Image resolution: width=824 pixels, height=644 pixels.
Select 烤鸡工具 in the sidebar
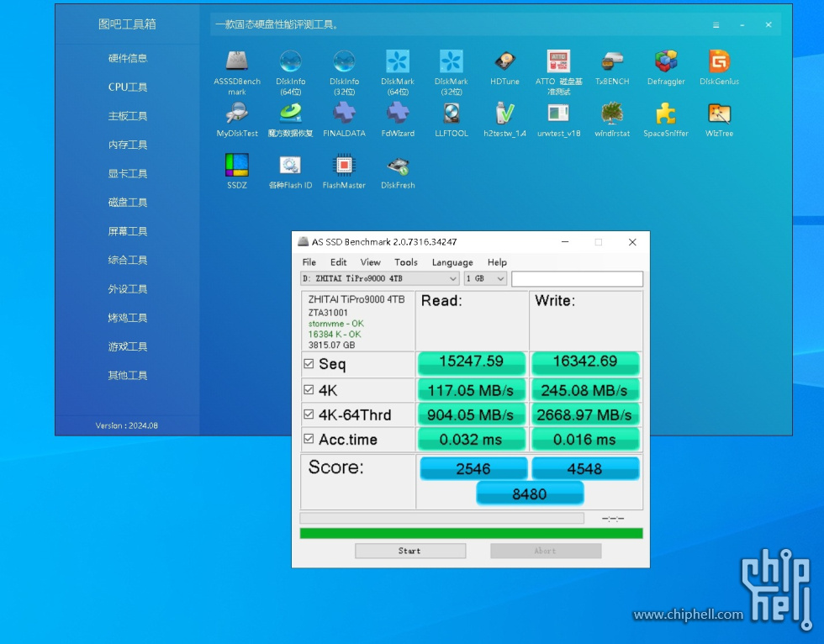tap(128, 318)
